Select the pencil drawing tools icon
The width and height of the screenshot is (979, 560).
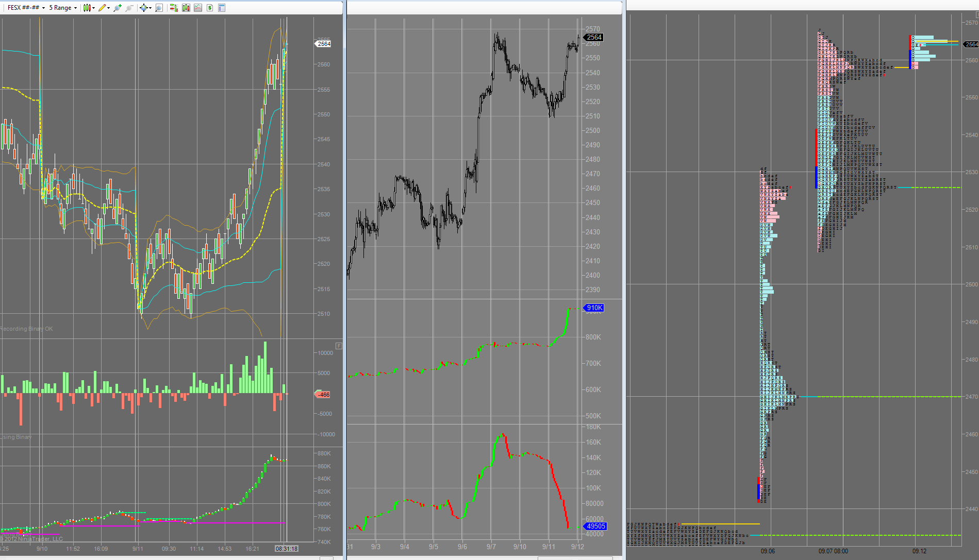[102, 8]
